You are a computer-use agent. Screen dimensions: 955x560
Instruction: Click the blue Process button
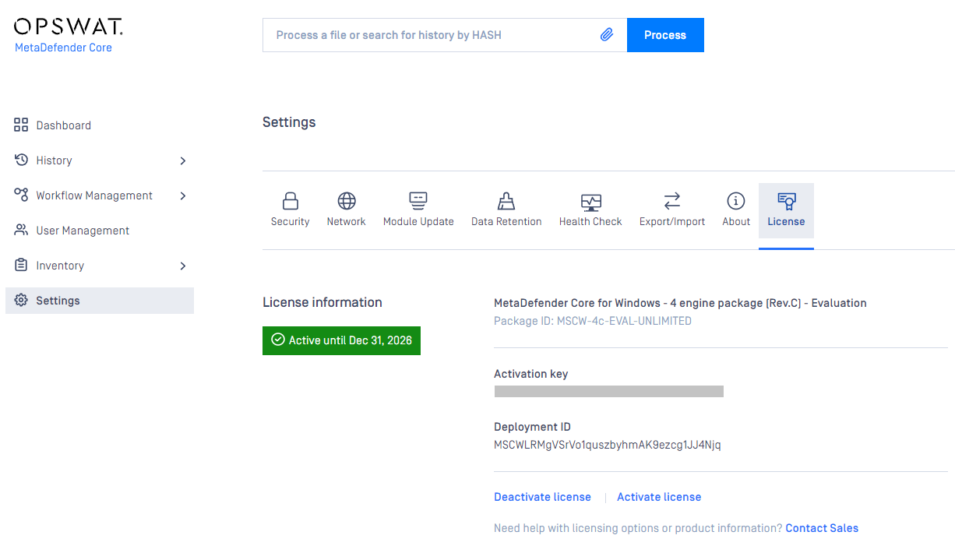(665, 35)
